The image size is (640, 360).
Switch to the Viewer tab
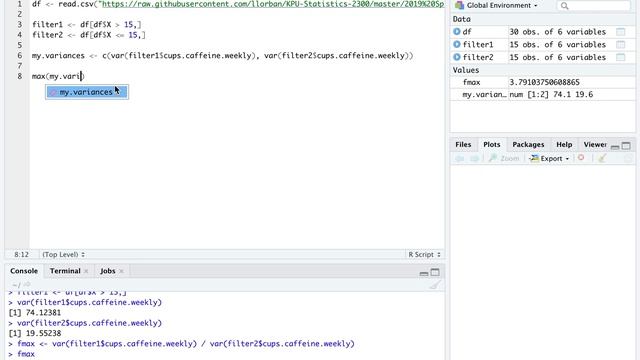595,144
